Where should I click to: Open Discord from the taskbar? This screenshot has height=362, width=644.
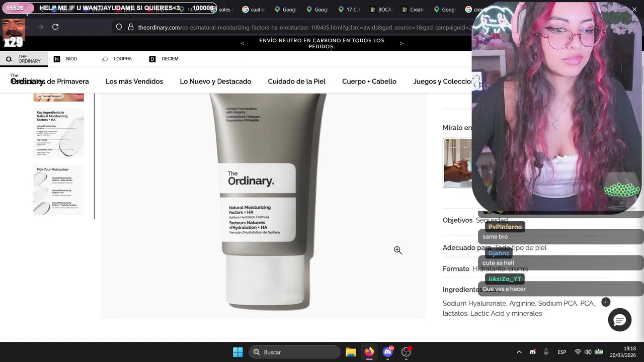388,352
